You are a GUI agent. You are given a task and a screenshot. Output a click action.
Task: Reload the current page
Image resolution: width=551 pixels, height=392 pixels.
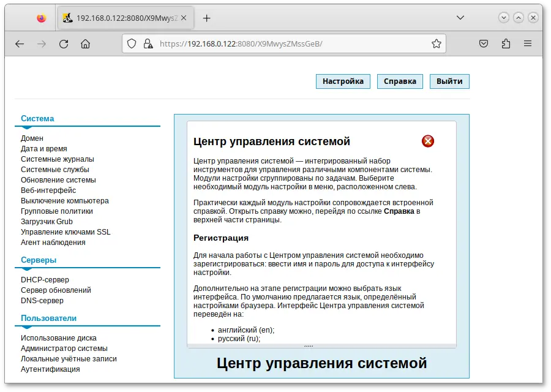pos(63,43)
